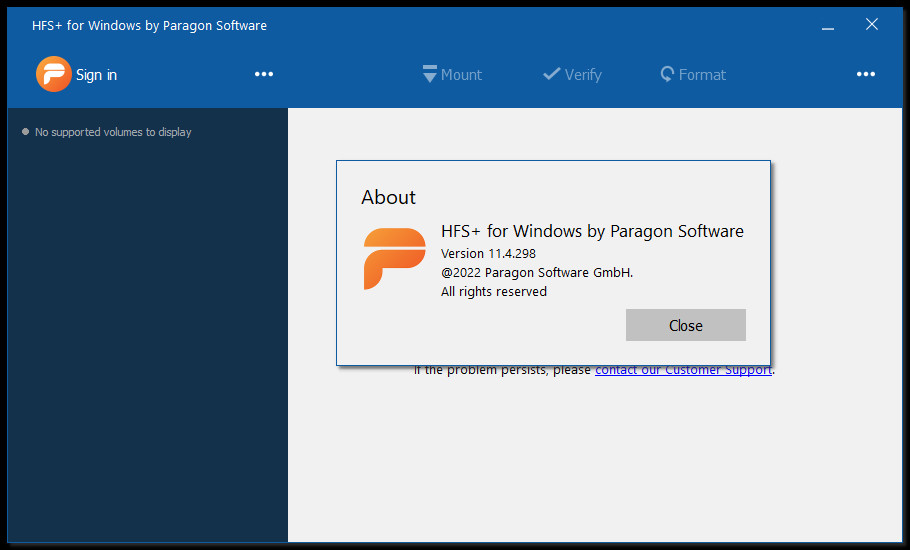Close the About dialog
The height and width of the screenshot is (550, 910).
pyautogui.click(x=685, y=325)
